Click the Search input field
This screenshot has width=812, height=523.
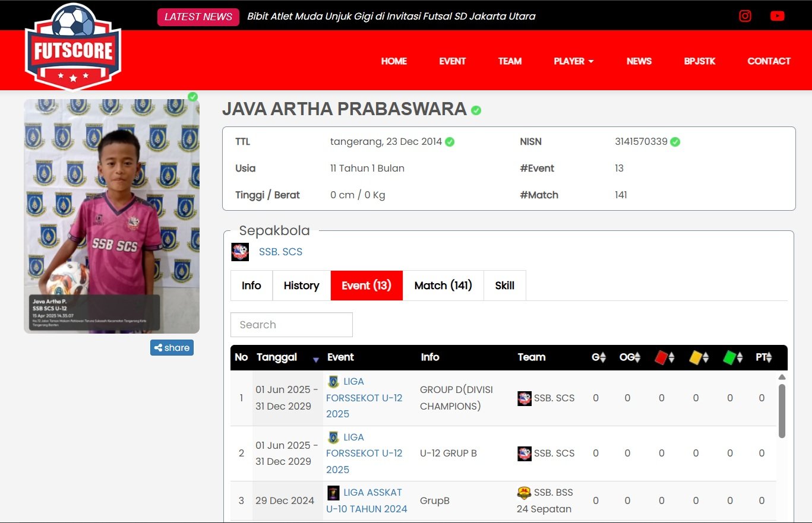coord(291,325)
